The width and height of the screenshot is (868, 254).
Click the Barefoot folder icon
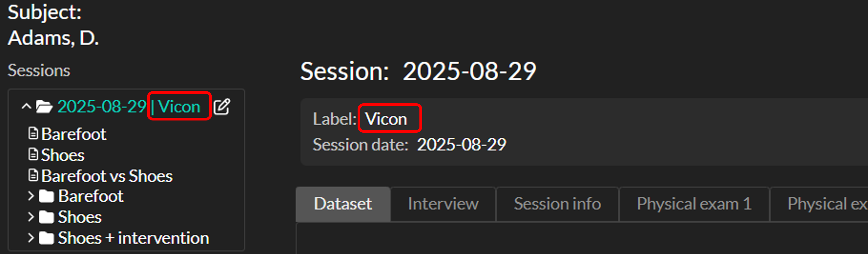[x=46, y=196]
